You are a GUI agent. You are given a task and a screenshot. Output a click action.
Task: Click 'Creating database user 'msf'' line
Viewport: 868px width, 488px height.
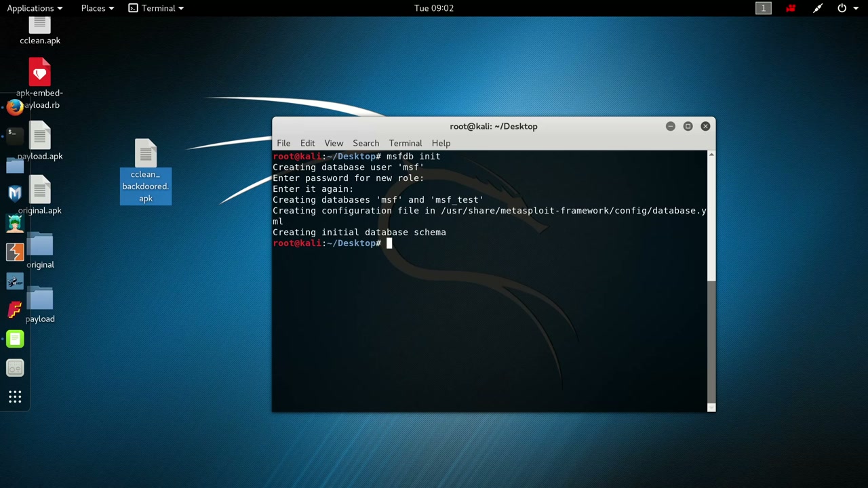[x=349, y=167]
